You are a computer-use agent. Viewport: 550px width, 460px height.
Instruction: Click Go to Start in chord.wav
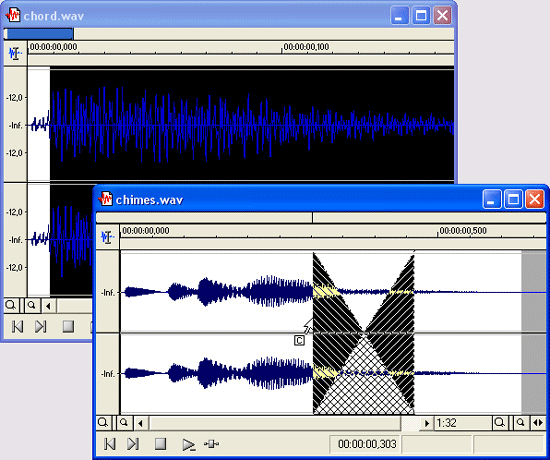[17, 327]
